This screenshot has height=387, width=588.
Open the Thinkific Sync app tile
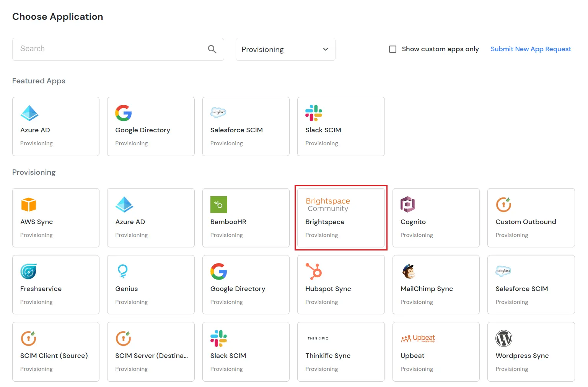(x=341, y=351)
